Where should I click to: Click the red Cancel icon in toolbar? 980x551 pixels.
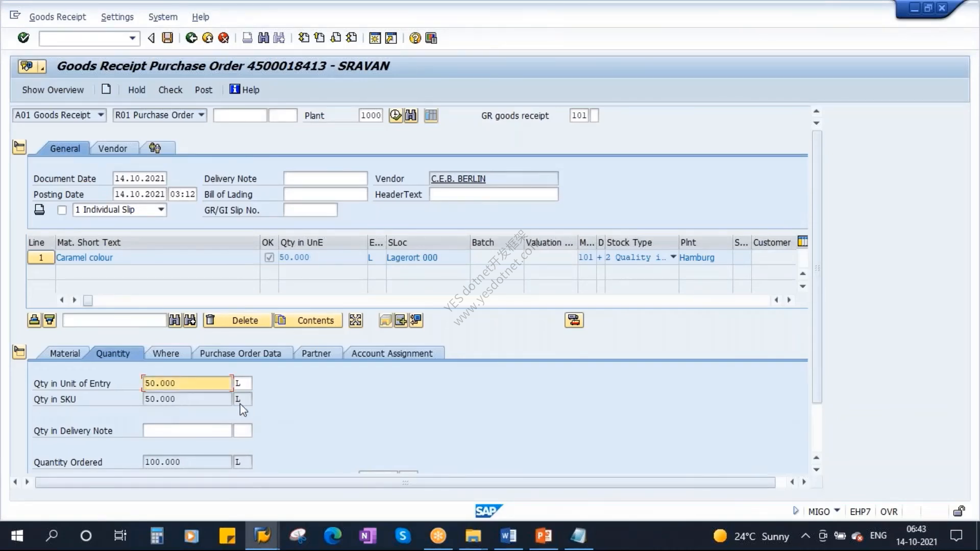(x=223, y=38)
